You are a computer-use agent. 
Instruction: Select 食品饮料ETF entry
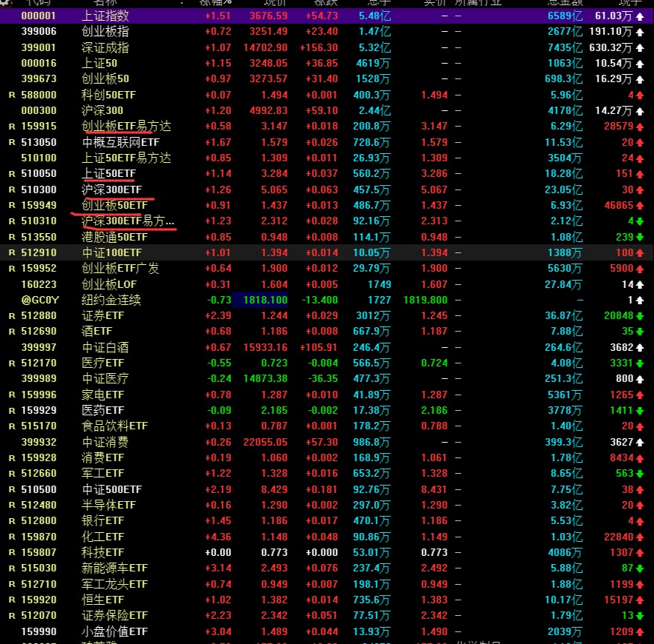pos(115,426)
